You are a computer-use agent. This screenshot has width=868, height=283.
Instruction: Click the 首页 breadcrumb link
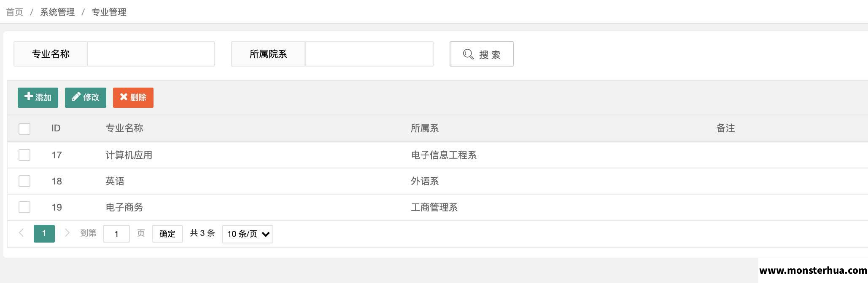point(15,12)
